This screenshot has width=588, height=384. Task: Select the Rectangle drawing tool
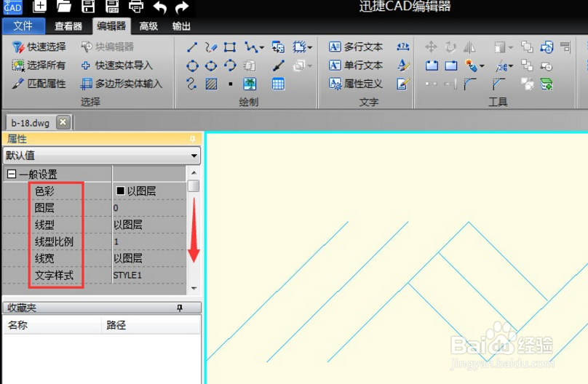coord(230,47)
